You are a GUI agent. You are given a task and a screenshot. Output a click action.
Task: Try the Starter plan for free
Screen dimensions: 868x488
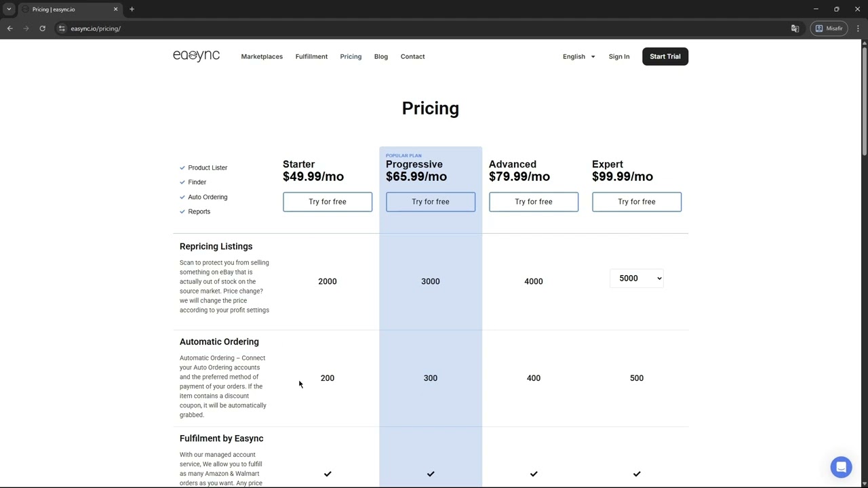328,201
